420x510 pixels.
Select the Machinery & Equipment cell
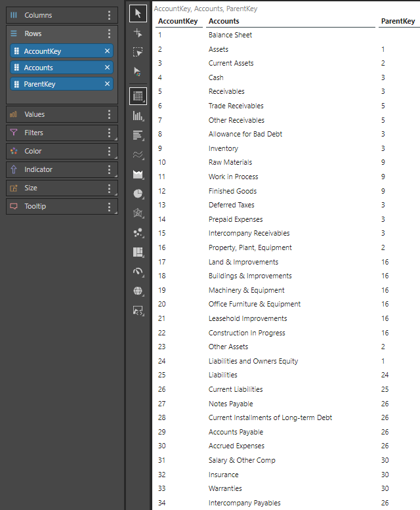246,290
